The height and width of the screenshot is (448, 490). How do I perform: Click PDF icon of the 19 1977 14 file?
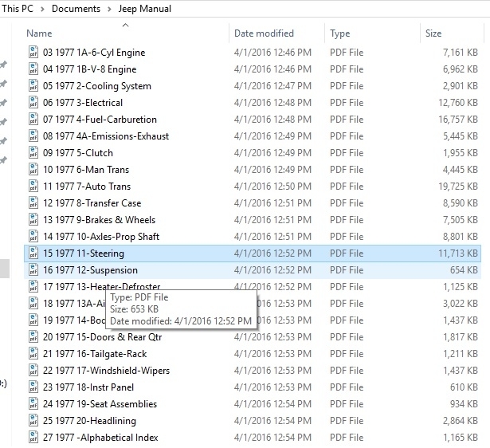pyautogui.click(x=33, y=320)
